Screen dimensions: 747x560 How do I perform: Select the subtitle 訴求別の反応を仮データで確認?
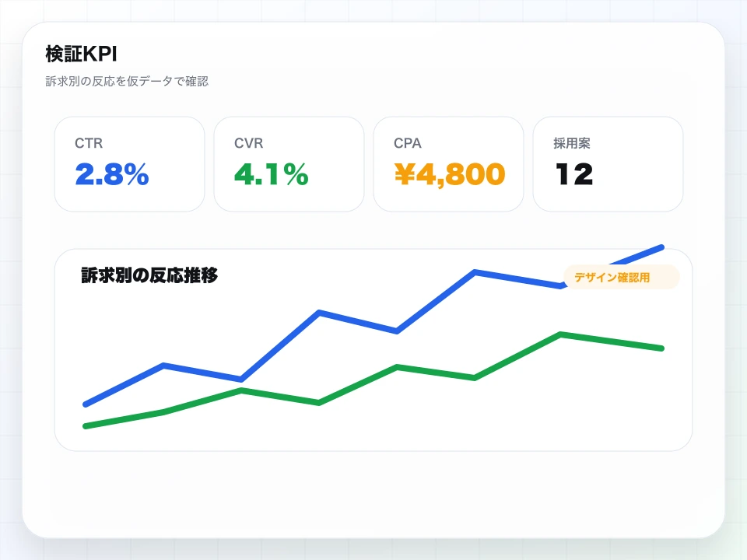(127, 81)
